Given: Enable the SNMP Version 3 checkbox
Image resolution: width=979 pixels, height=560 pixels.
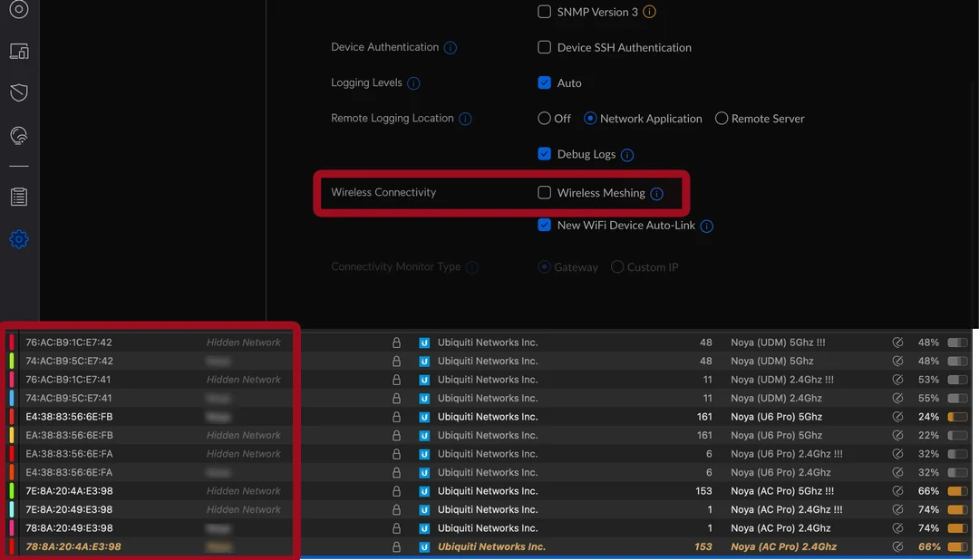Looking at the screenshot, I should tap(544, 12).
